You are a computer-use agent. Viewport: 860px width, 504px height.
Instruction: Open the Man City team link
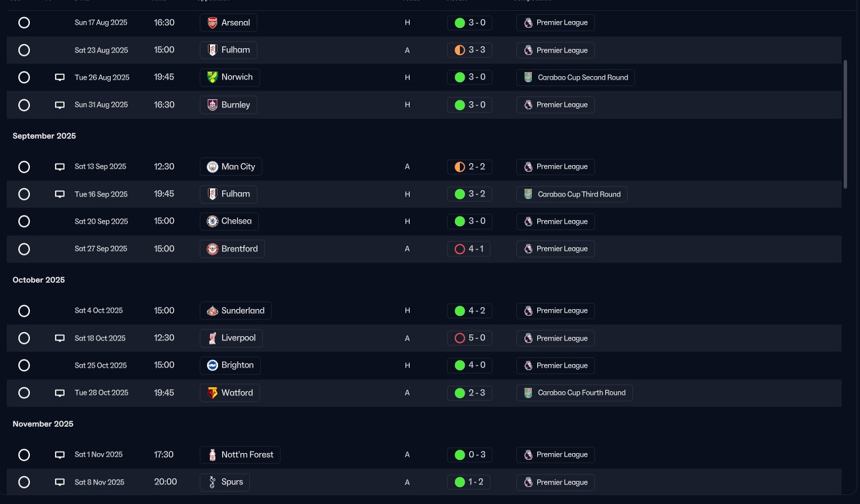pos(231,166)
